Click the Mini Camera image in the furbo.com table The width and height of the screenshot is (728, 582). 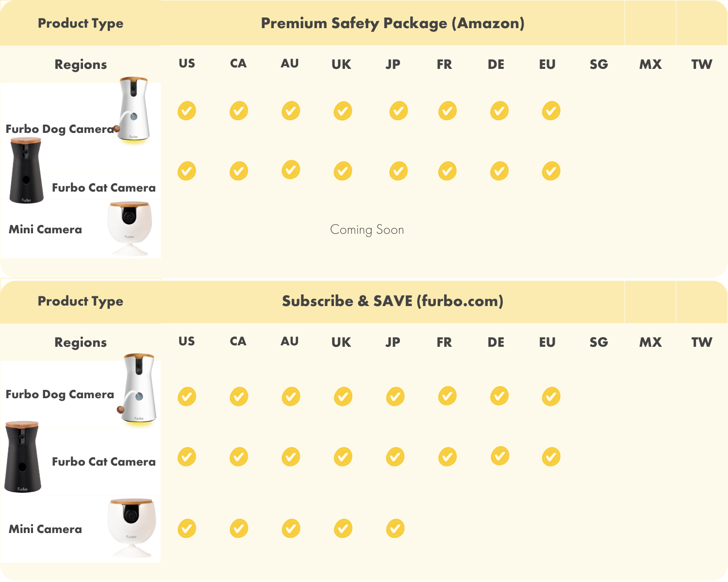132,528
